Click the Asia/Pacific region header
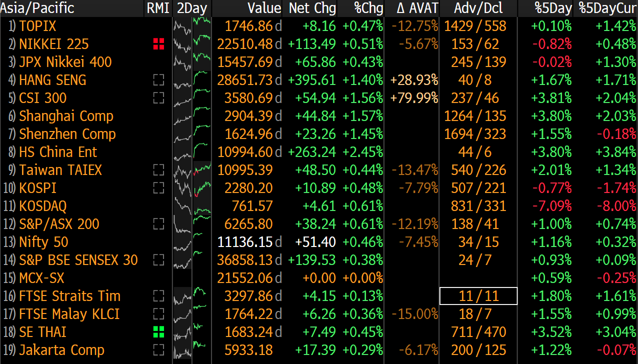The width and height of the screenshot is (638, 364). pyautogui.click(x=37, y=8)
